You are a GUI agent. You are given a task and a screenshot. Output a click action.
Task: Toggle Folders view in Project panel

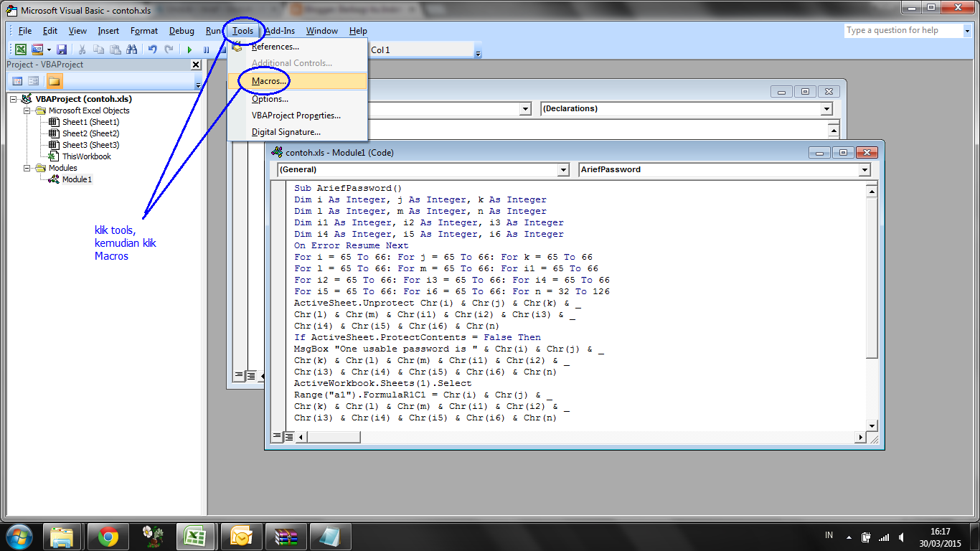pos(55,81)
